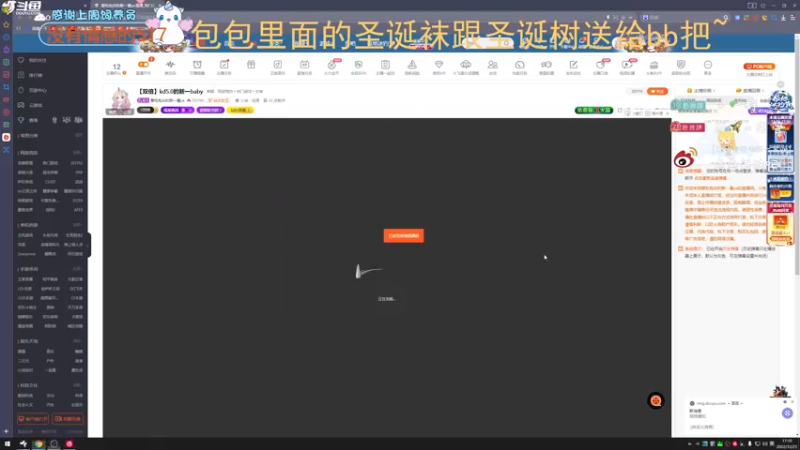Open the two-people friends icon
Viewport: 800px width, 450px height.
pyautogui.click(x=492, y=65)
